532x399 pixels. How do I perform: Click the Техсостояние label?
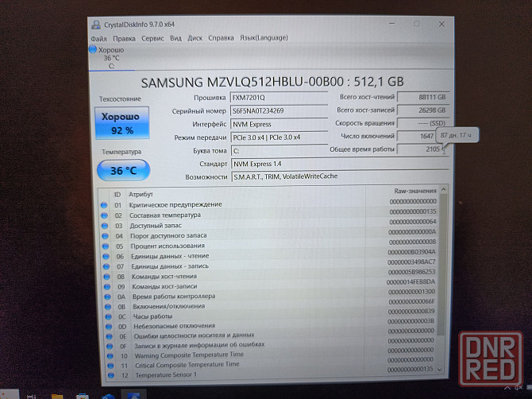[120, 99]
